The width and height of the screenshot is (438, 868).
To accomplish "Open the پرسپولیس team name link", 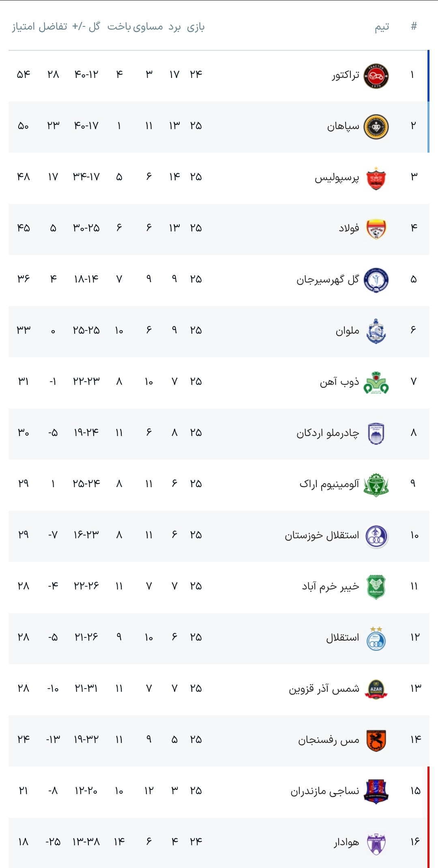I will (337, 178).
